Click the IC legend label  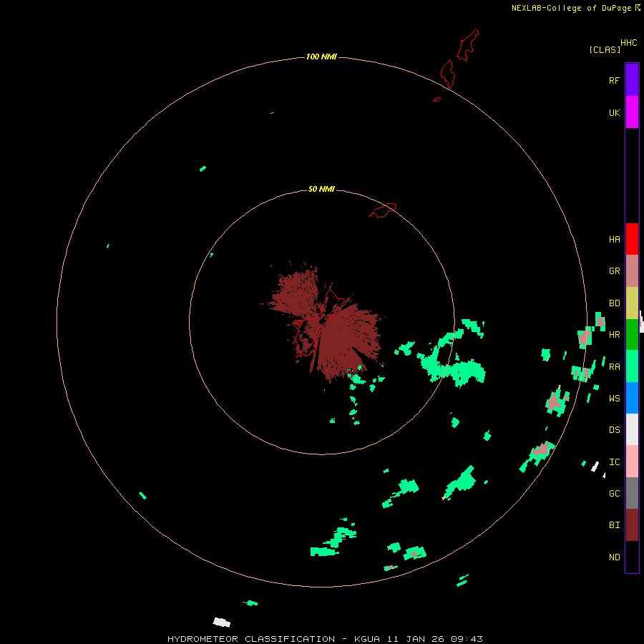coord(615,462)
